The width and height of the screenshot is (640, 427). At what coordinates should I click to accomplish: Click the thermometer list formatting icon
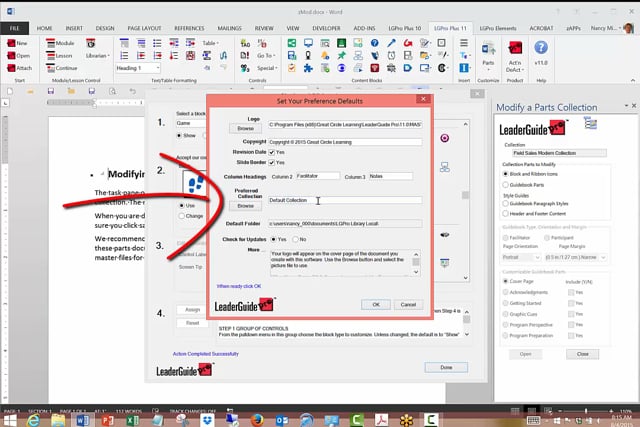174,56
